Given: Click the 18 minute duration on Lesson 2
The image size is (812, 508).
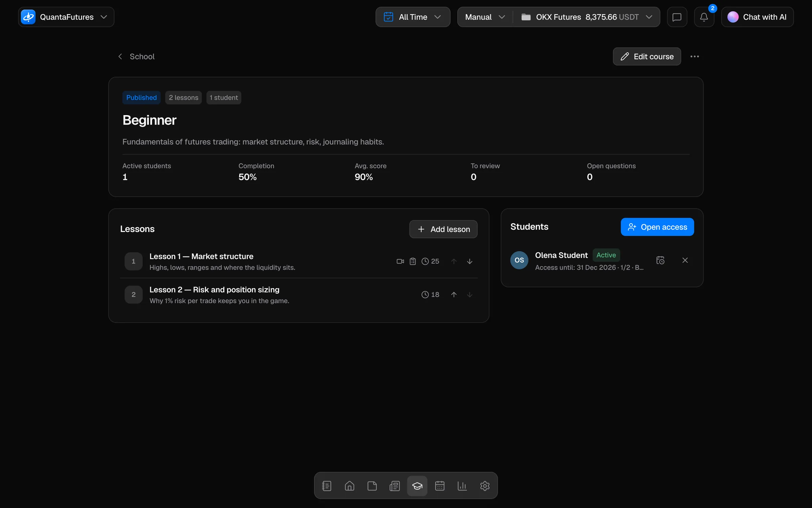Looking at the screenshot, I should pyautogui.click(x=430, y=295).
